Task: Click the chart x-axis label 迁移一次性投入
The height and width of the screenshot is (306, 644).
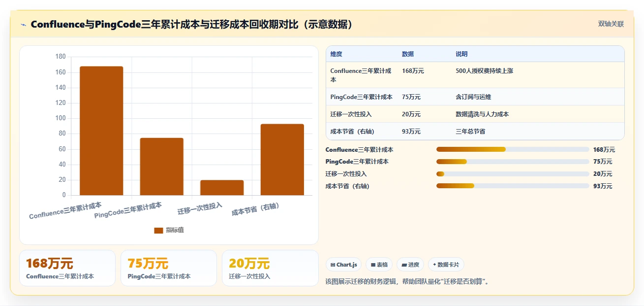Action: [200, 208]
